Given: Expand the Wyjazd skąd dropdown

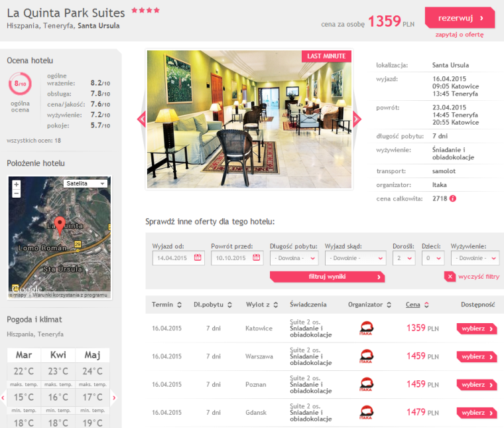Looking at the screenshot, I should [355, 258].
